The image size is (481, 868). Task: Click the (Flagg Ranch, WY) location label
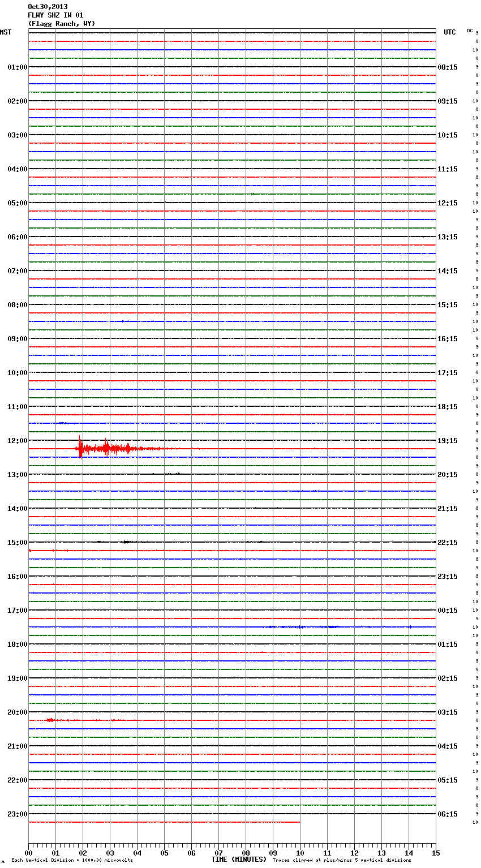tap(62, 24)
